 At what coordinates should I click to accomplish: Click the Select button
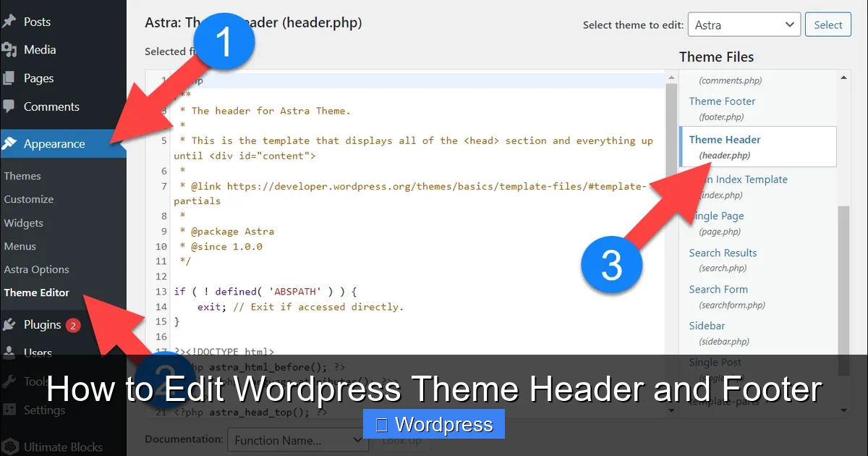(827, 25)
